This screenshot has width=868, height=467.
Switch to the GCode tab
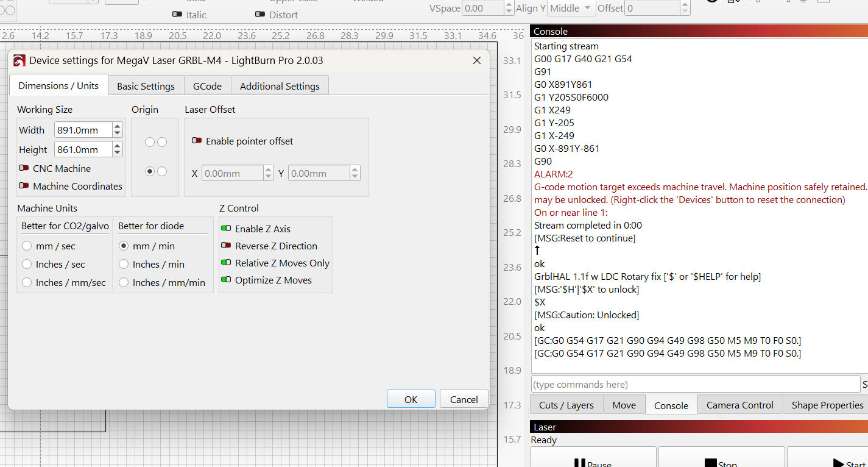point(207,86)
